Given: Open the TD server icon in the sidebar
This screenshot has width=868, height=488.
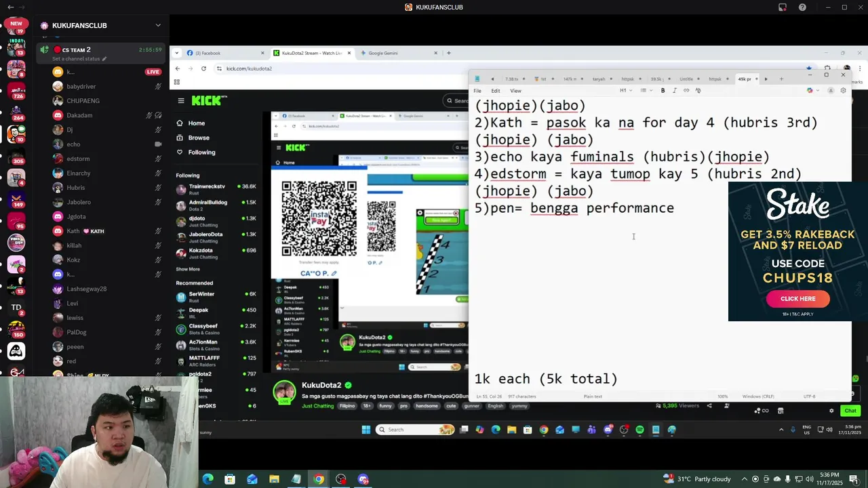Looking at the screenshot, I should click(16, 307).
